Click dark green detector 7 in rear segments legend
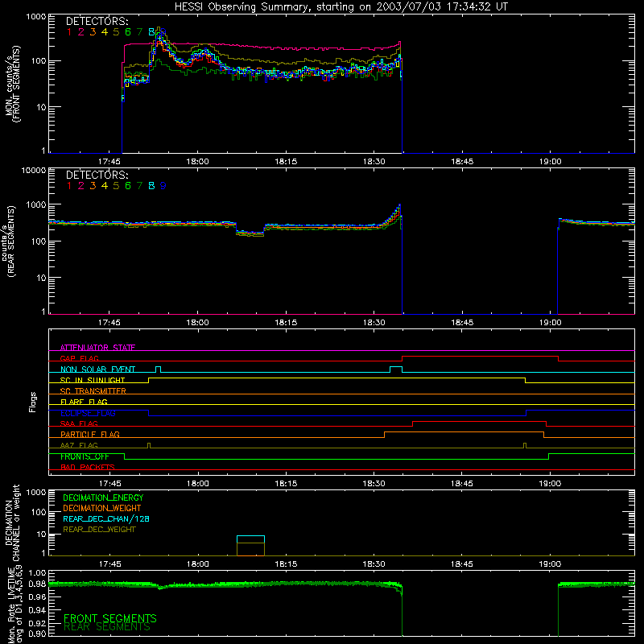 pyautogui.click(x=139, y=186)
